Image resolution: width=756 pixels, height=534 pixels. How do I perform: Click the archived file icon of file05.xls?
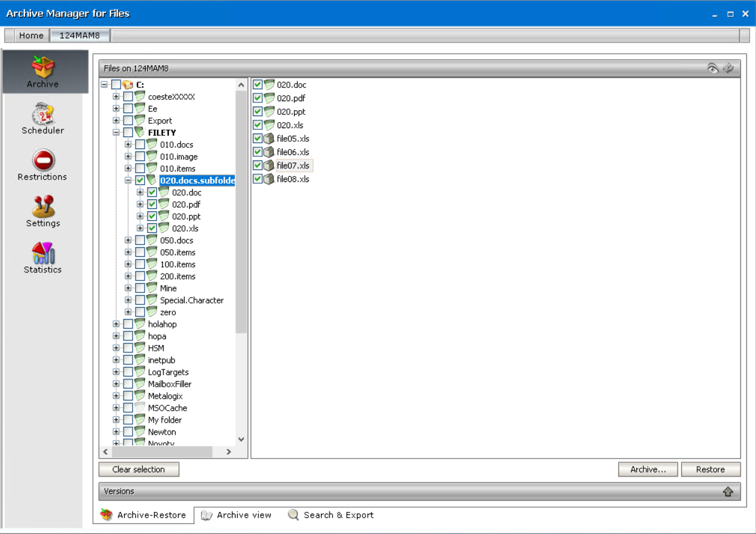pos(269,139)
